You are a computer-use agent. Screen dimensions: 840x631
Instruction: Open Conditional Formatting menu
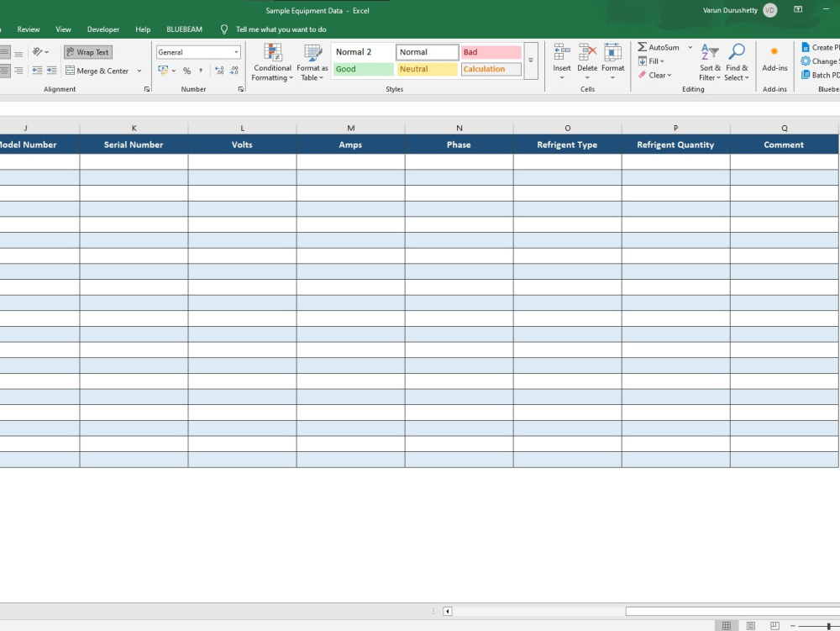click(272, 62)
